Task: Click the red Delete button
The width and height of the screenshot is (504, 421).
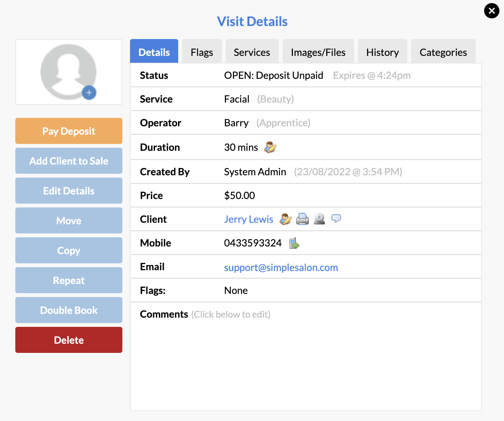Action: (x=69, y=340)
